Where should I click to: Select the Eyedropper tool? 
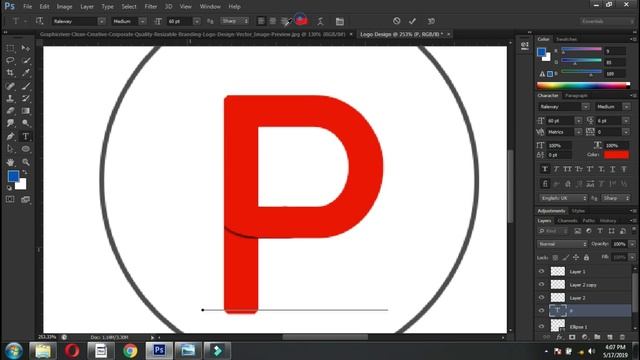pos(26,73)
